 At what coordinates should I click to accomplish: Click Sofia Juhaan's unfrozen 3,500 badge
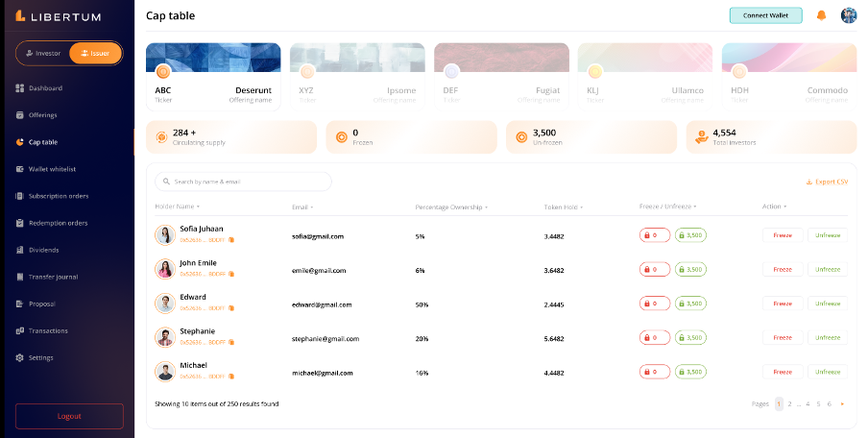pos(690,235)
